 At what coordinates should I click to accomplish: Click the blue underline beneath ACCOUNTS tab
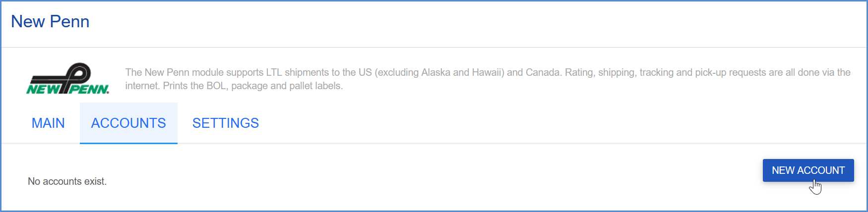click(x=128, y=143)
